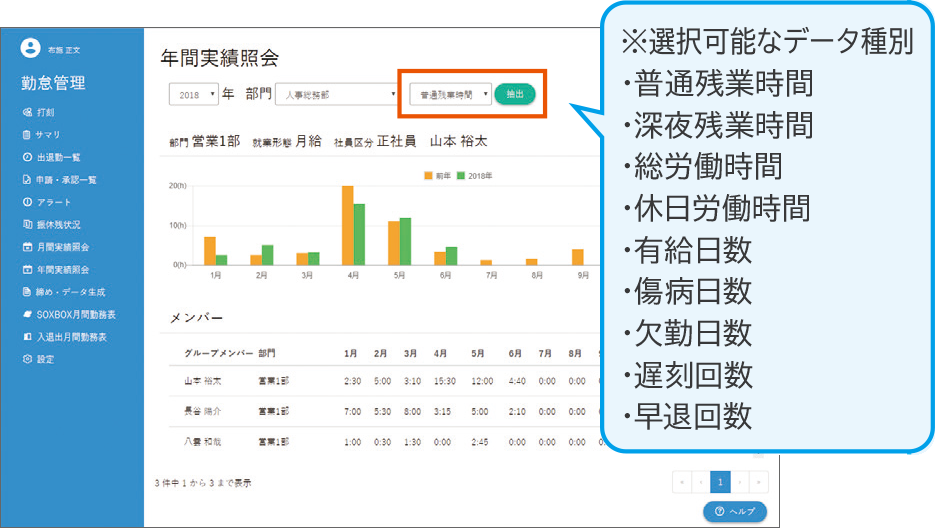Open the 普通残業時間 data type dropdown
Viewport: 935px width, 528px height.
(x=451, y=95)
